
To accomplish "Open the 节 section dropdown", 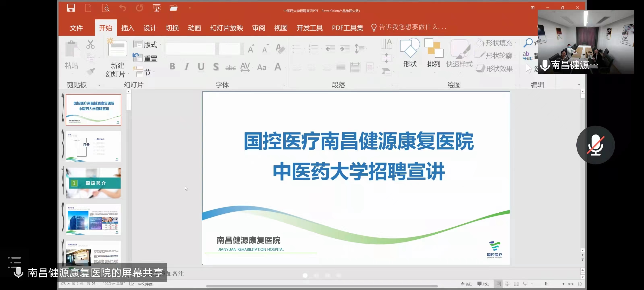I will (x=144, y=72).
